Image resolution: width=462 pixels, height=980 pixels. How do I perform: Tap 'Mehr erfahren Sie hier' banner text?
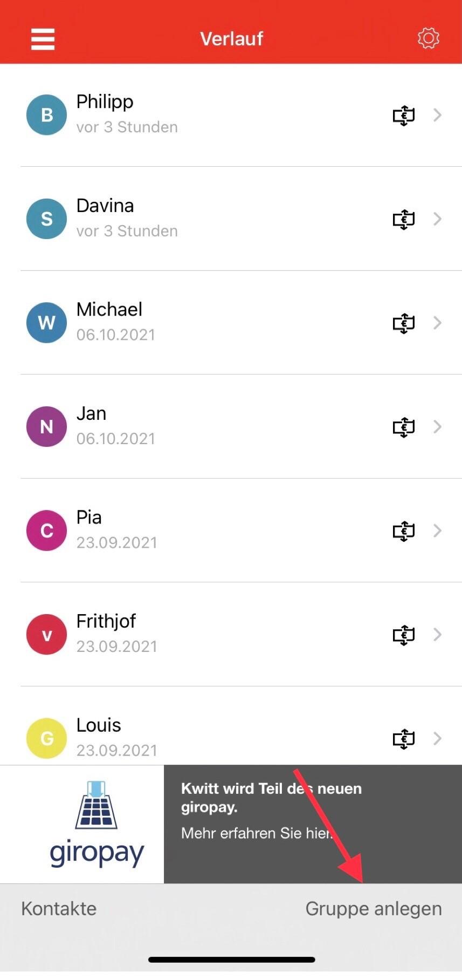pyautogui.click(x=257, y=833)
